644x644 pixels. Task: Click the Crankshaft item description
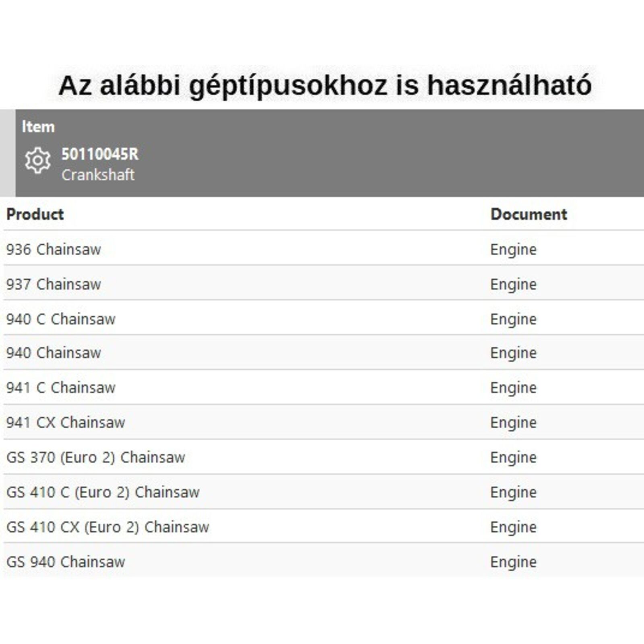point(98,175)
